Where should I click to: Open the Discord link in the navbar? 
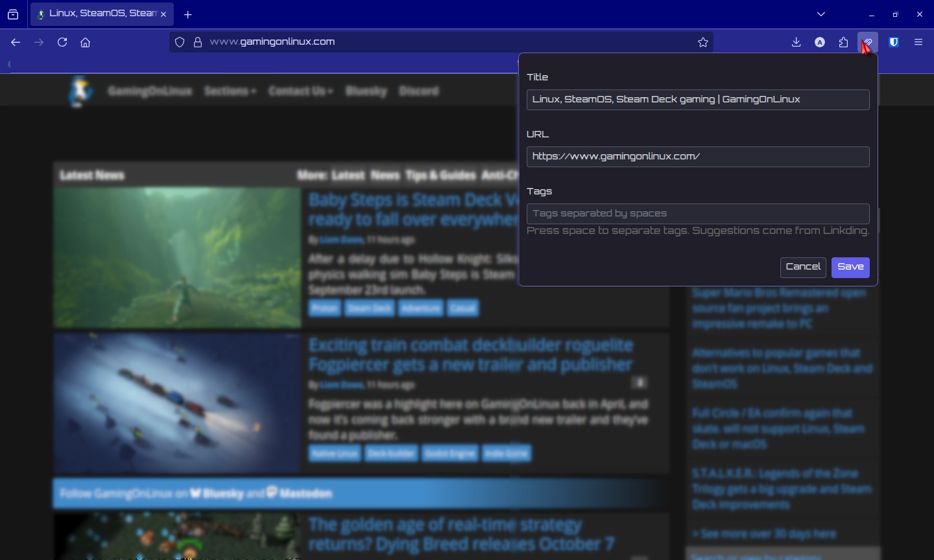click(x=418, y=91)
